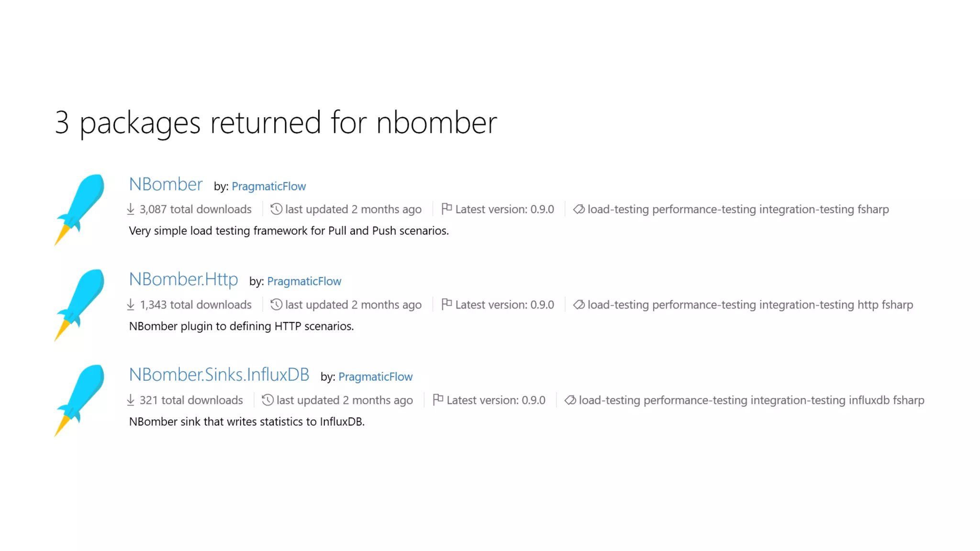Click download icon beside 3,087 total downloads

[x=131, y=209]
